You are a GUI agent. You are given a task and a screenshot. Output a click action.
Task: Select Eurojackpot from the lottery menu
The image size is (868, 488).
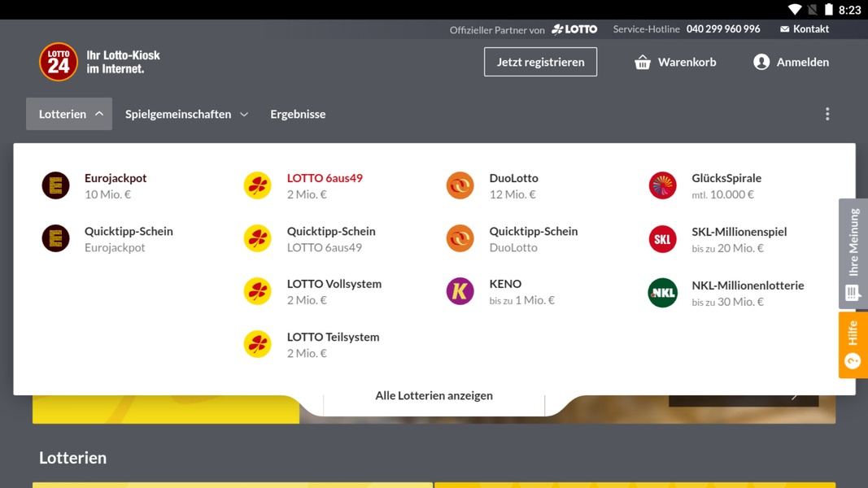116,186
